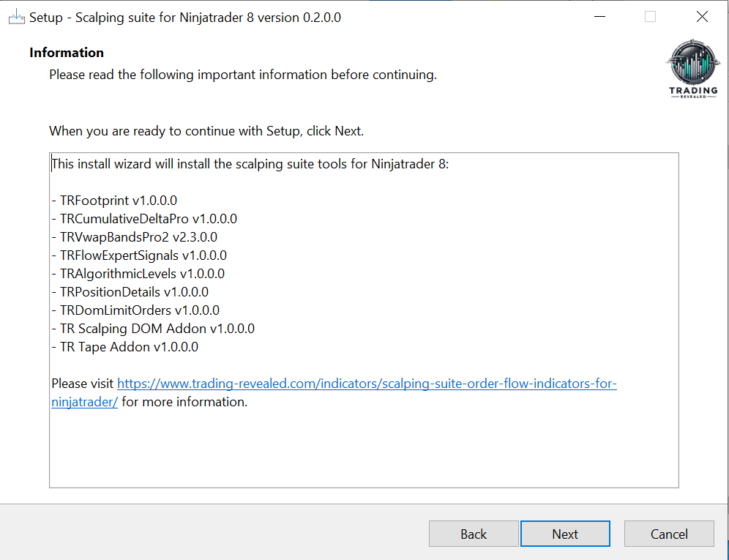The height and width of the screenshot is (560, 729).
Task: Go Back to the previous setup page
Action: [474, 534]
